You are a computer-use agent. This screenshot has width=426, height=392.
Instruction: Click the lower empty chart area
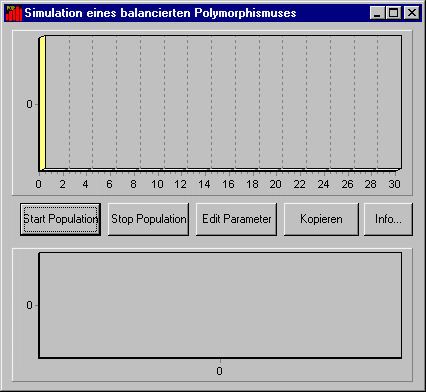pyautogui.click(x=220, y=305)
